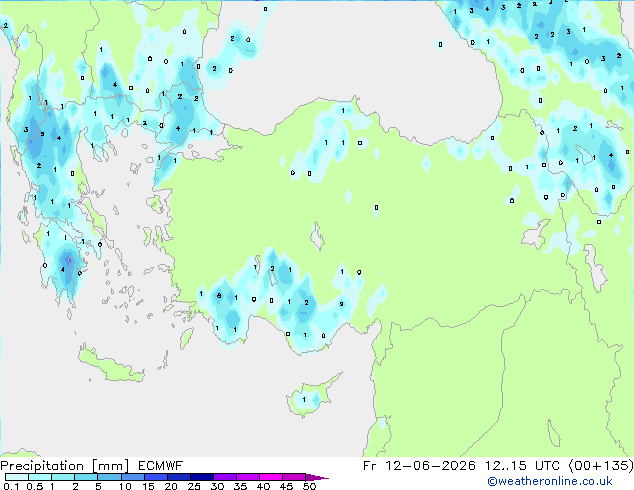Viewport: 634px width, 490px height.
Task: Click the "ECMWF" model label
Action: tap(160, 466)
